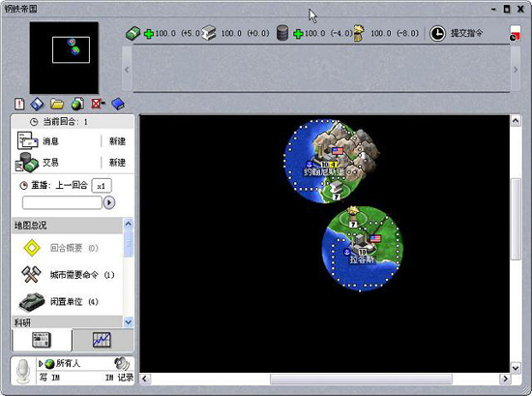
Task: Play the last turn replay
Action: click(109, 202)
